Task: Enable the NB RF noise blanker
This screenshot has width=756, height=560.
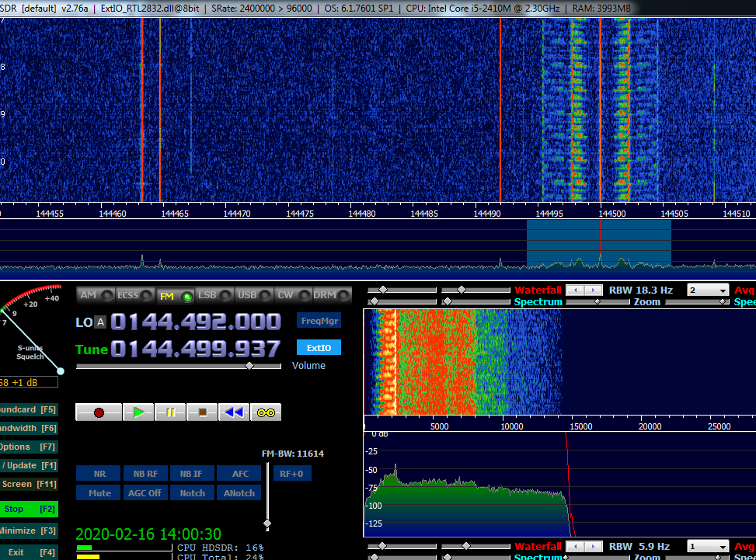Action: 145,474
